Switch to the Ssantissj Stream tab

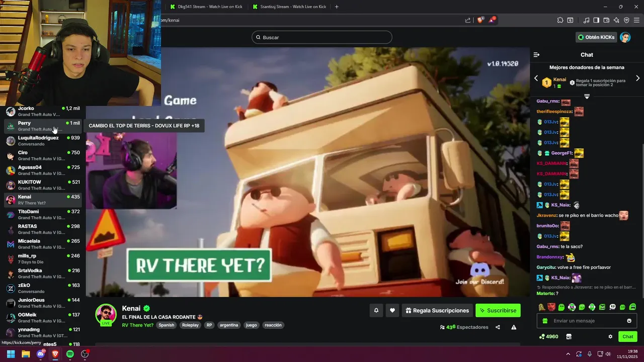[x=289, y=7]
